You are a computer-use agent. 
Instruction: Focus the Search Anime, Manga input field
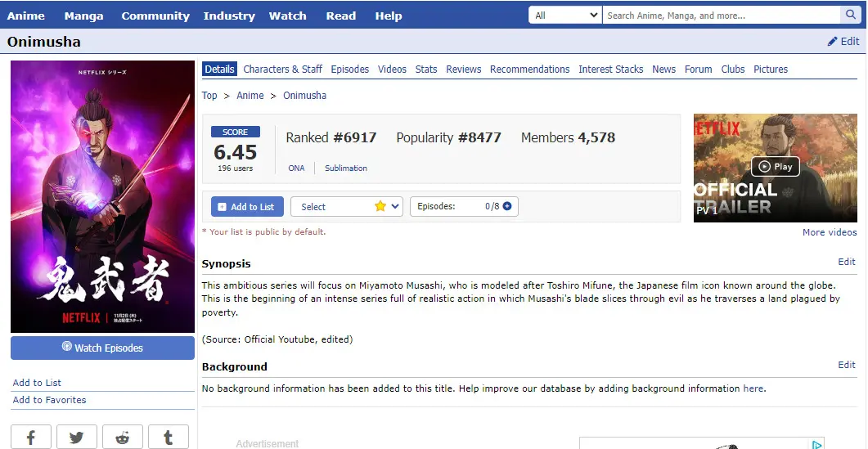(722, 16)
